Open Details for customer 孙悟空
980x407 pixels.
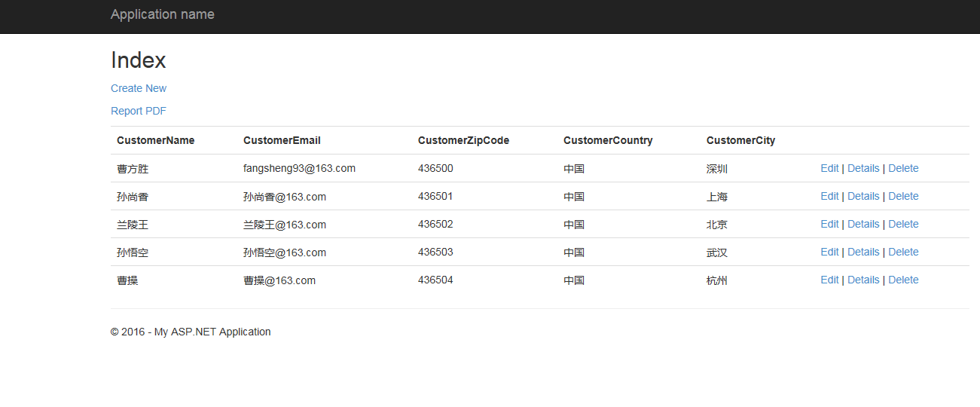pos(863,252)
